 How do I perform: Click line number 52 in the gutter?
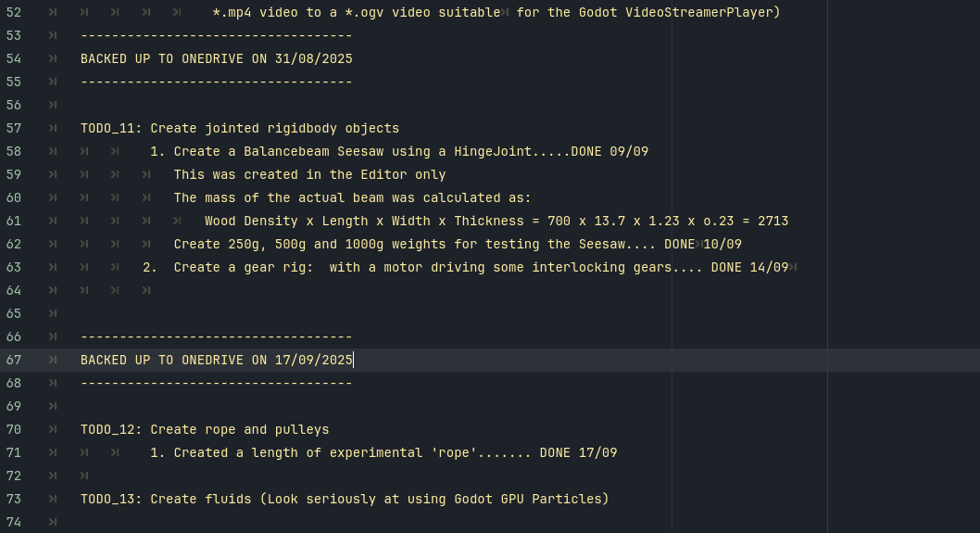pos(14,12)
